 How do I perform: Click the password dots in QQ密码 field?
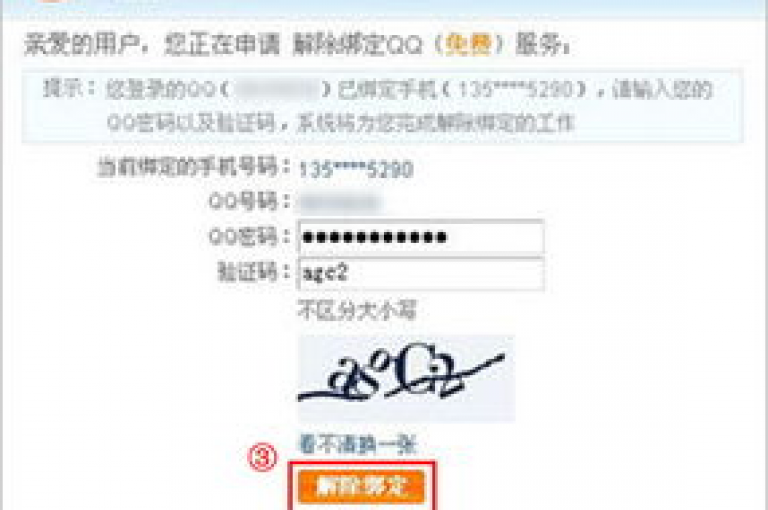point(375,238)
